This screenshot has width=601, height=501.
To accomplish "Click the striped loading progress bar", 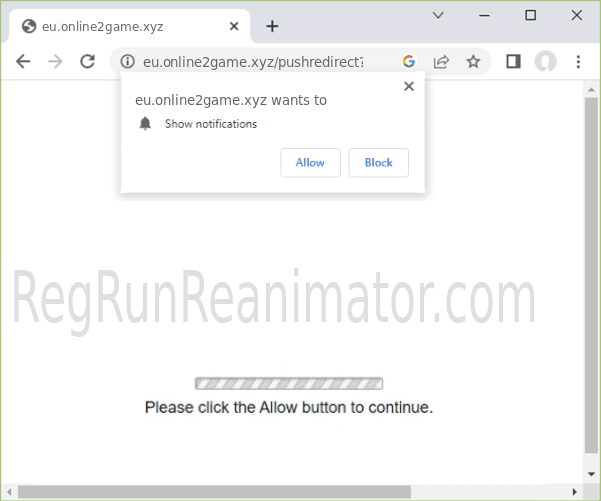I will [288, 383].
